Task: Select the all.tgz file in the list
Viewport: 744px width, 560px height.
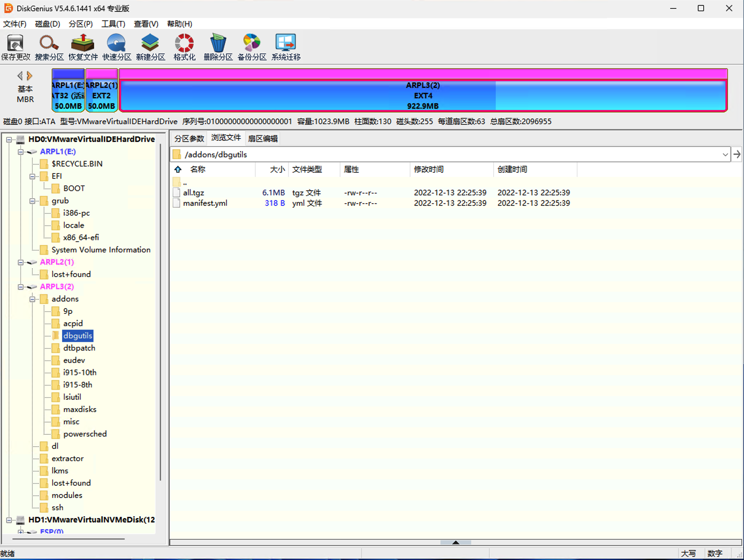Action: [x=194, y=192]
